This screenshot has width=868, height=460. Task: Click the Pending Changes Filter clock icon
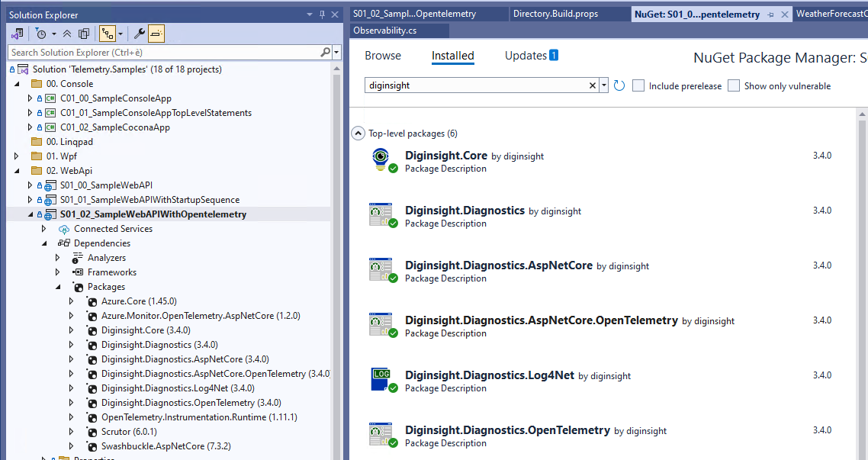40,34
